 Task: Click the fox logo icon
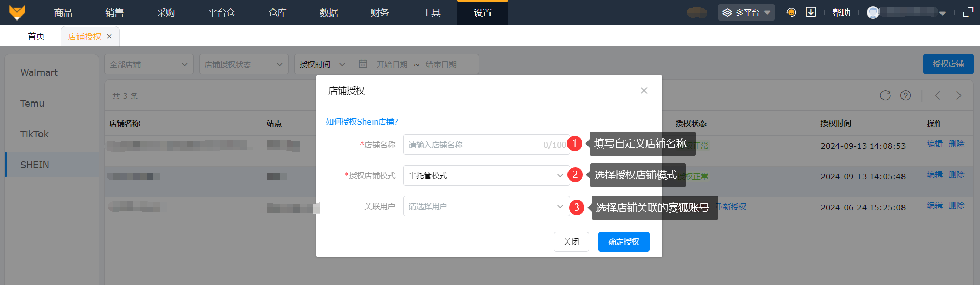17,12
